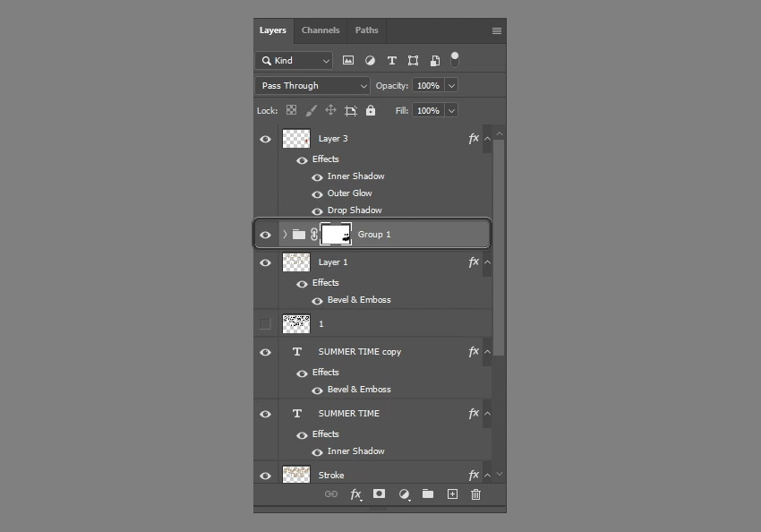Open the blend mode dropdown
This screenshot has width=761, height=532.
point(312,85)
